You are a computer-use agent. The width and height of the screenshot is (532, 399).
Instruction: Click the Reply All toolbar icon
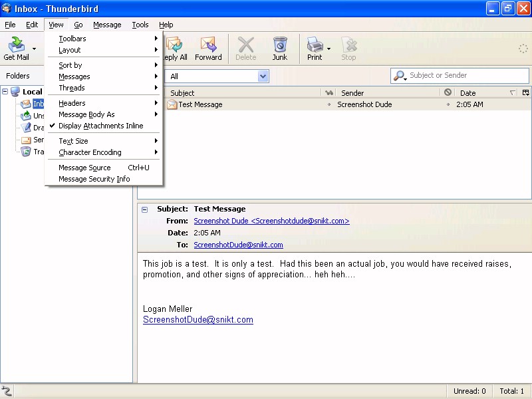pos(175,45)
